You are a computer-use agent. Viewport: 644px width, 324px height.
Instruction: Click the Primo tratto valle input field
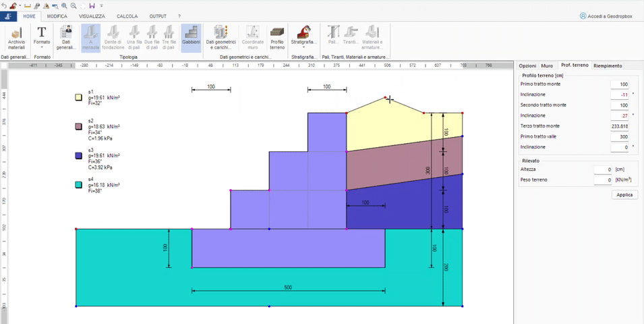pyautogui.click(x=619, y=136)
